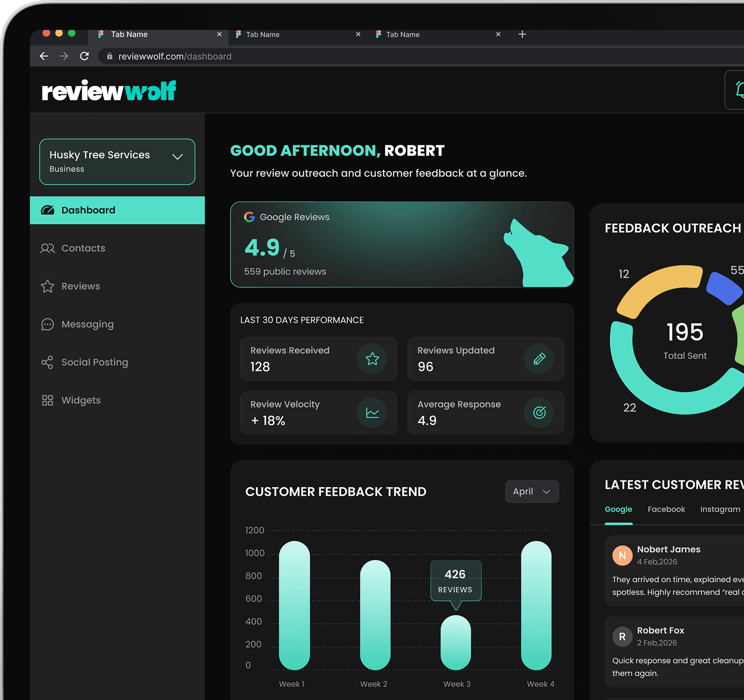Click the Week 3 bar in chart
The width and height of the screenshot is (744, 700).
pyautogui.click(x=456, y=643)
